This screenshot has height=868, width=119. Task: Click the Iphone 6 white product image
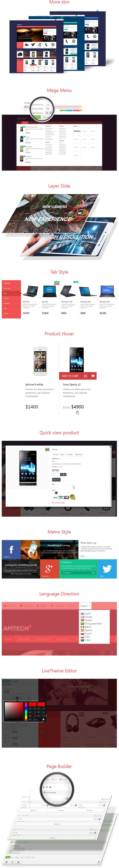point(40,362)
